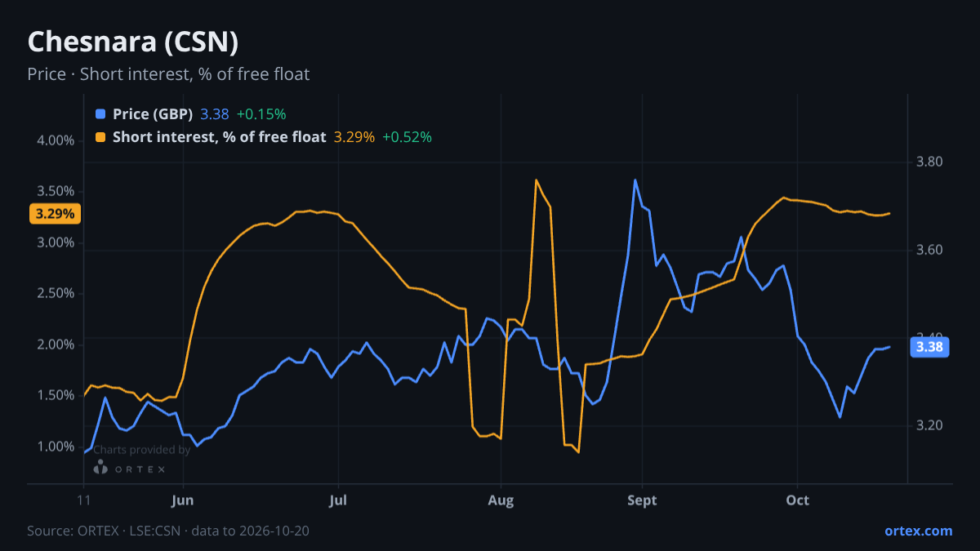Click the chart subtitle Price · Short interest
The image size is (980, 551).
[168, 74]
